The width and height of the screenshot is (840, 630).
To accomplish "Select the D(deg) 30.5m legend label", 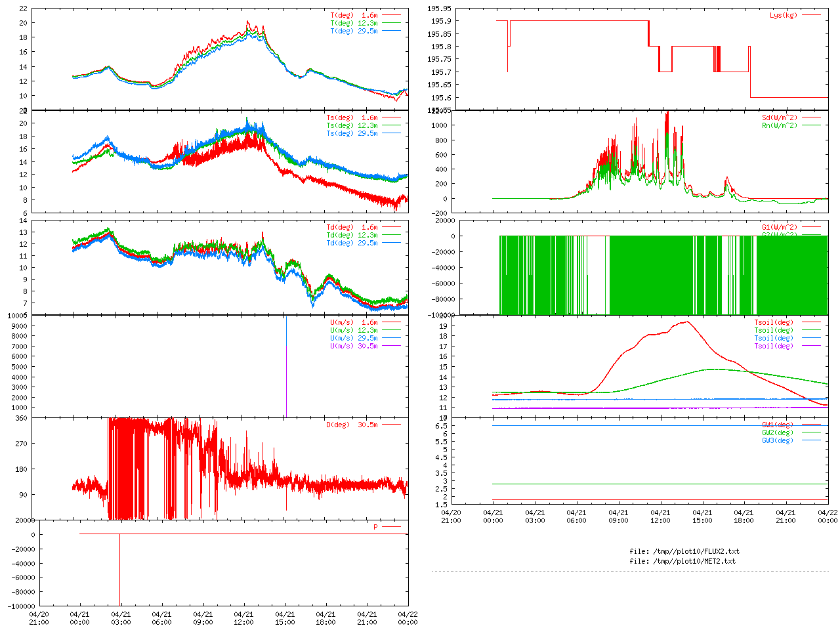I will [x=352, y=425].
